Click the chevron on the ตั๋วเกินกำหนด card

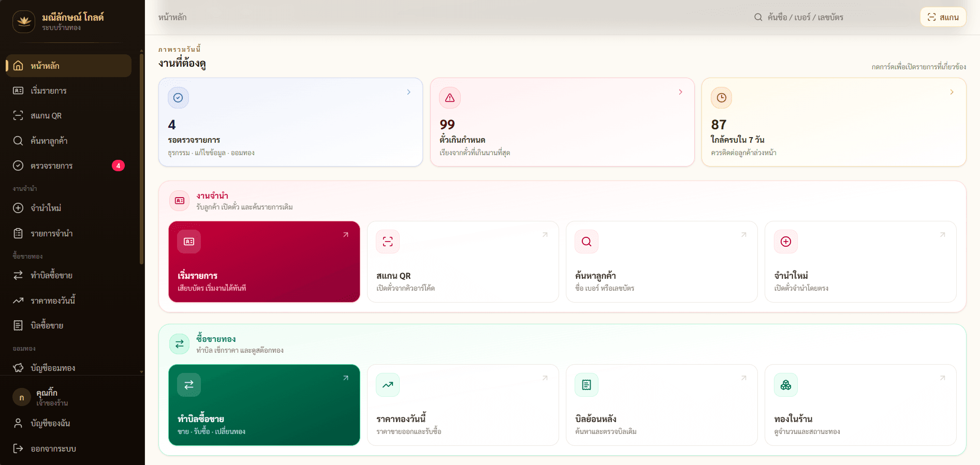click(x=680, y=92)
